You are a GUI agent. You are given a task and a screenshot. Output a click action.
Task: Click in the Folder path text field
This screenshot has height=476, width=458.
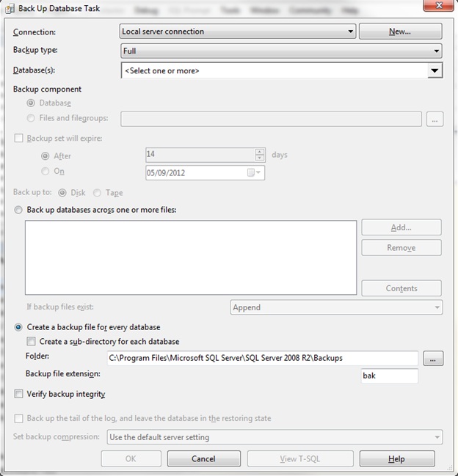pyautogui.click(x=261, y=358)
